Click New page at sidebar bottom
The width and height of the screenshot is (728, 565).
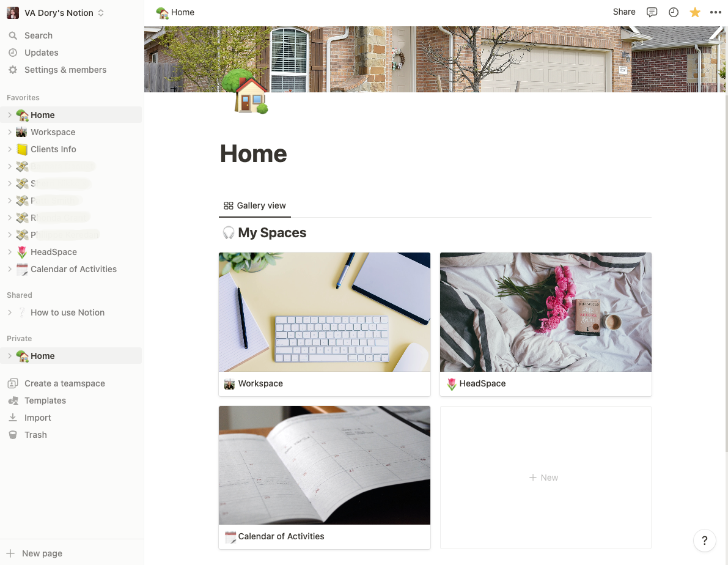click(x=42, y=553)
